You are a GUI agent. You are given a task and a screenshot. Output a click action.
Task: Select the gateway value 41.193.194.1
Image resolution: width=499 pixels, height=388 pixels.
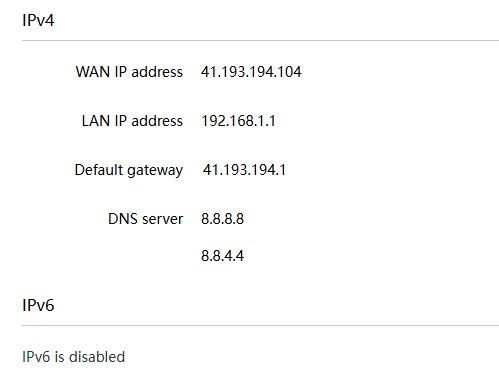(x=244, y=170)
